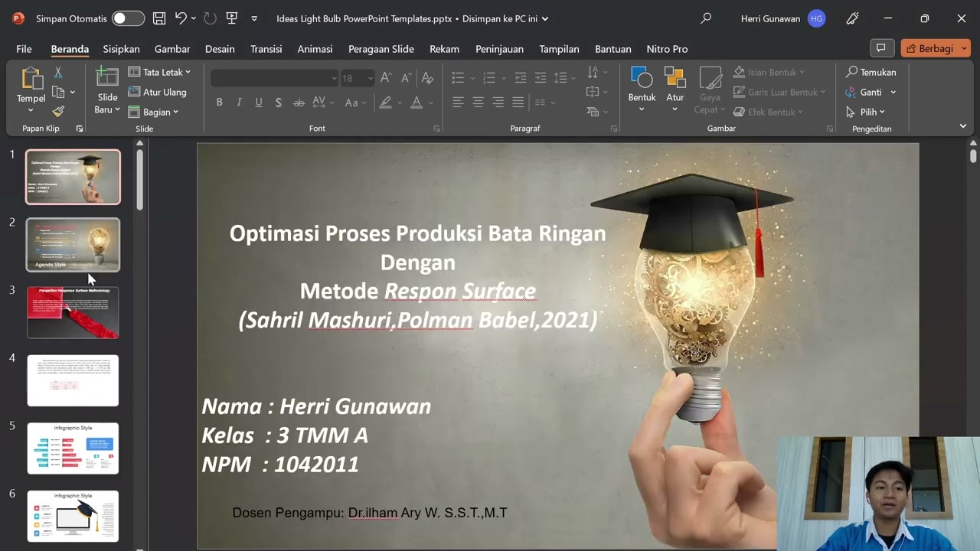Click the font color A swatch
Screen dimensions: 980x551
point(416,103)
